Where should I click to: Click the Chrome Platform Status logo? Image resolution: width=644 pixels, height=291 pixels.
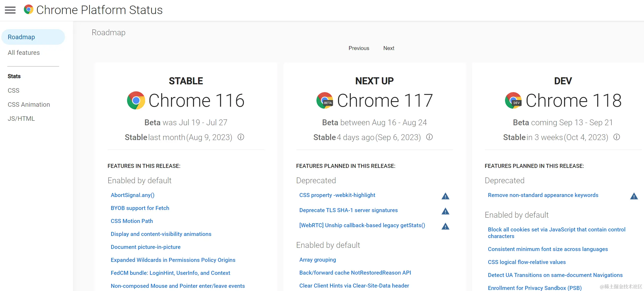(x=29, y=10)
